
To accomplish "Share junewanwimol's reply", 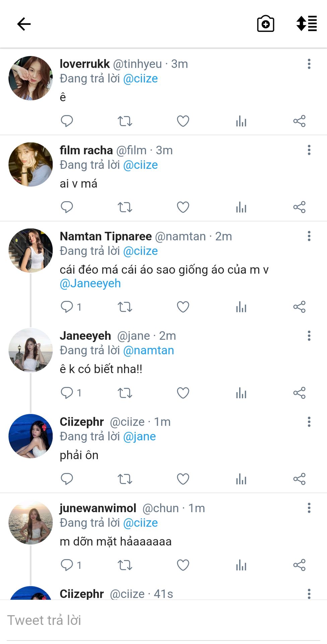I will click(x=299, y=565).
